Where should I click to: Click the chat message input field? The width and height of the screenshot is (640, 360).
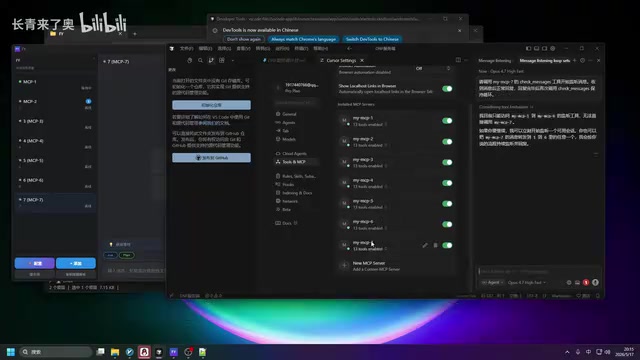[539, 271]
